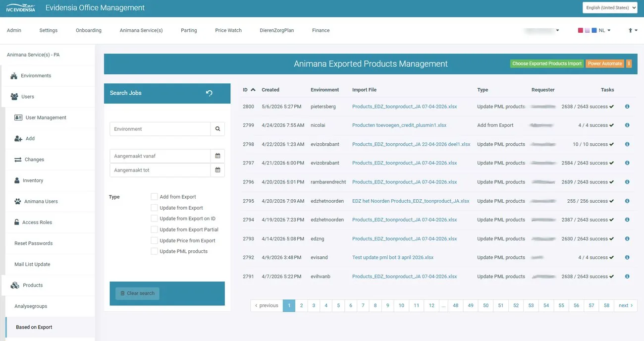Reset search jobs with the undo icon
Image resolution: width=644 pixels, height=341 pixels.
209,93
